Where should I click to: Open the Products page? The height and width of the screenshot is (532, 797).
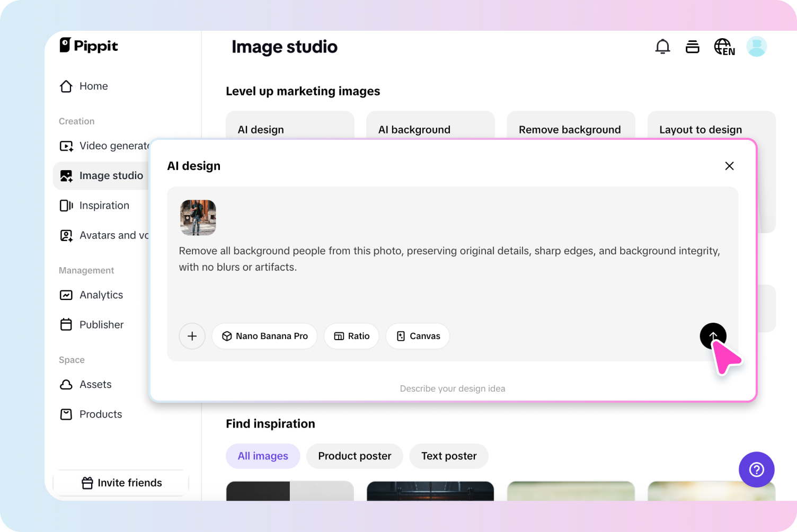coord(100,414)
